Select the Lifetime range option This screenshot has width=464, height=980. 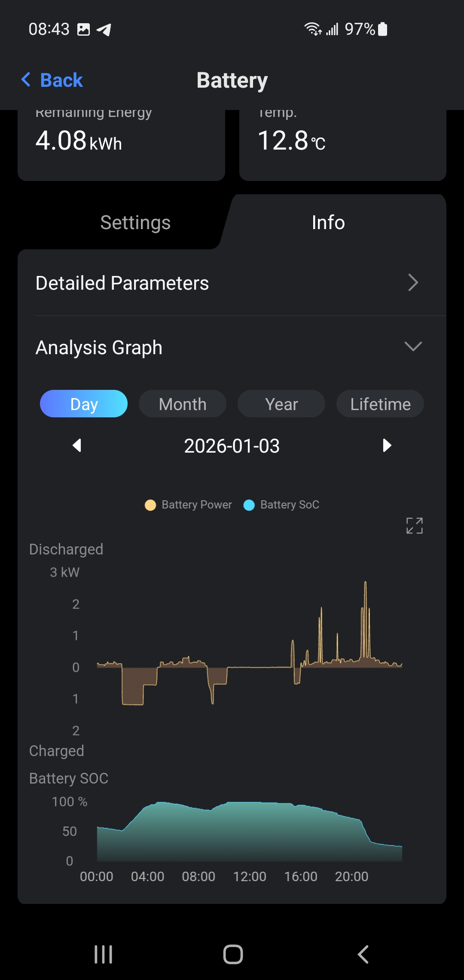click(380, 404)
